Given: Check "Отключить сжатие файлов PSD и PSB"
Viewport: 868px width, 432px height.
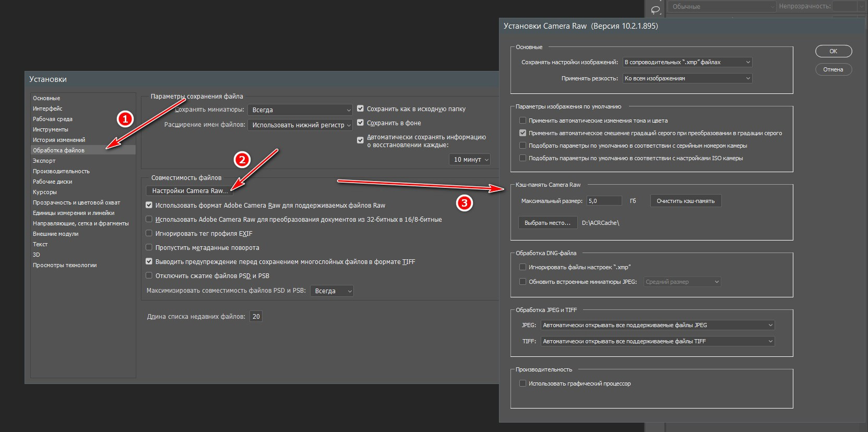Looking at the screenshot, I should (x=149, y=276).
